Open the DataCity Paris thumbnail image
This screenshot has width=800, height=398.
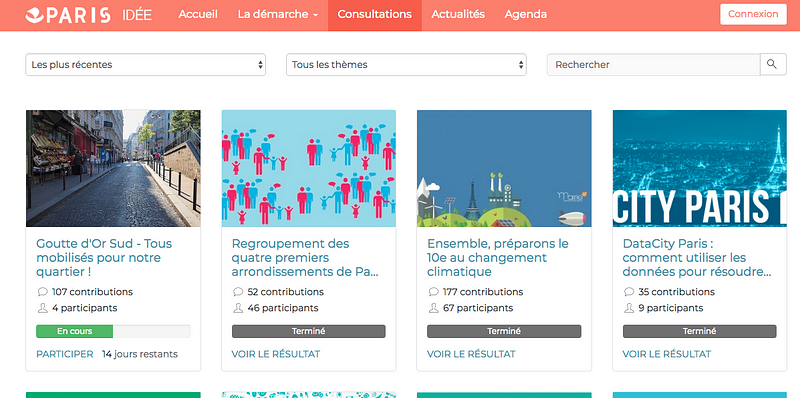click(x=699, y=168)
